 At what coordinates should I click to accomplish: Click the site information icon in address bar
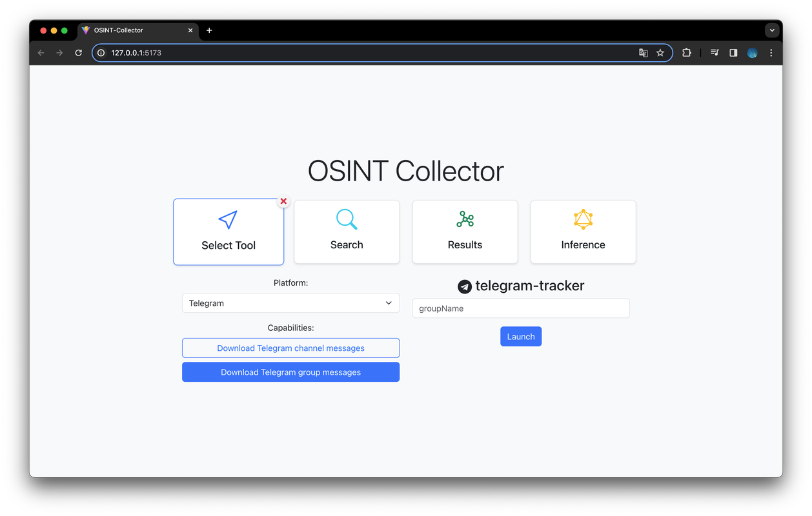coord(101,53)
